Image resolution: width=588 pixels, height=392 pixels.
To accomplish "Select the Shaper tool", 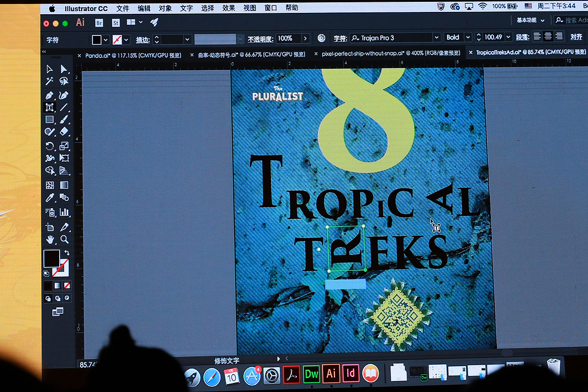I will 50,132.
